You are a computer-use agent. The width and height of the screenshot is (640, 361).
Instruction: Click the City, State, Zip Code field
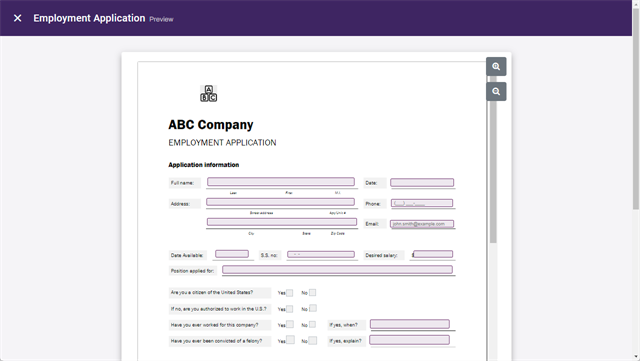tap(282, 222)
